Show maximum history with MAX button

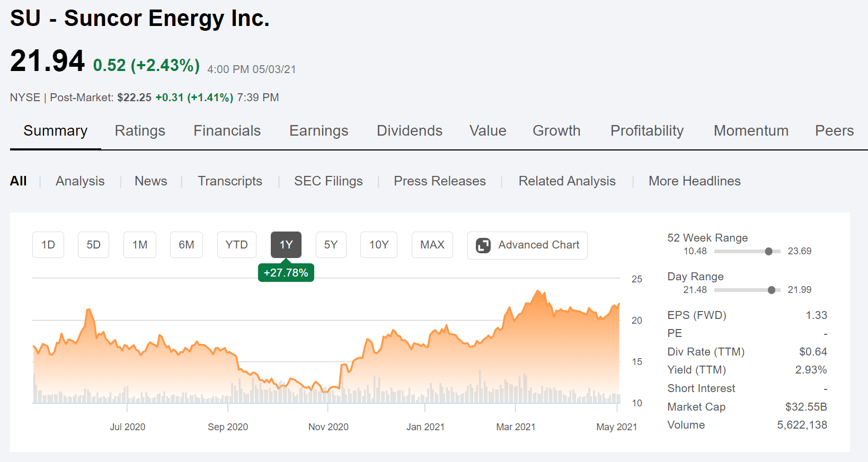pos(432,245)
